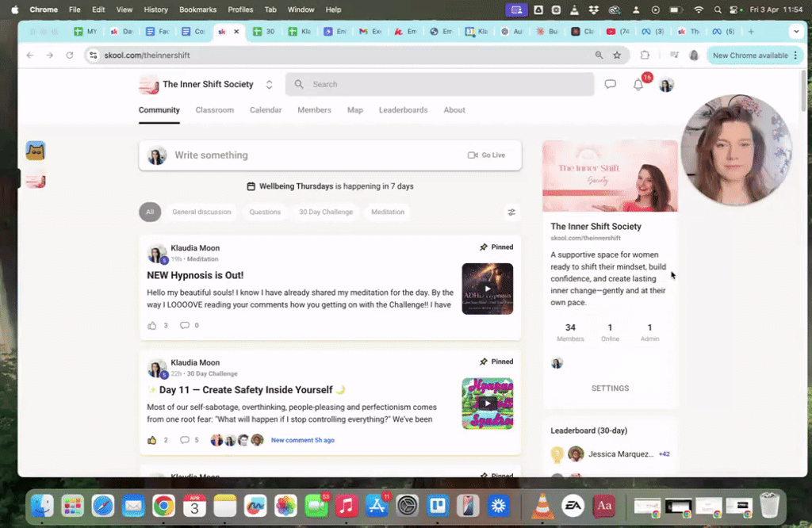
Task: Select the Community tab
Action: (159, 110)
